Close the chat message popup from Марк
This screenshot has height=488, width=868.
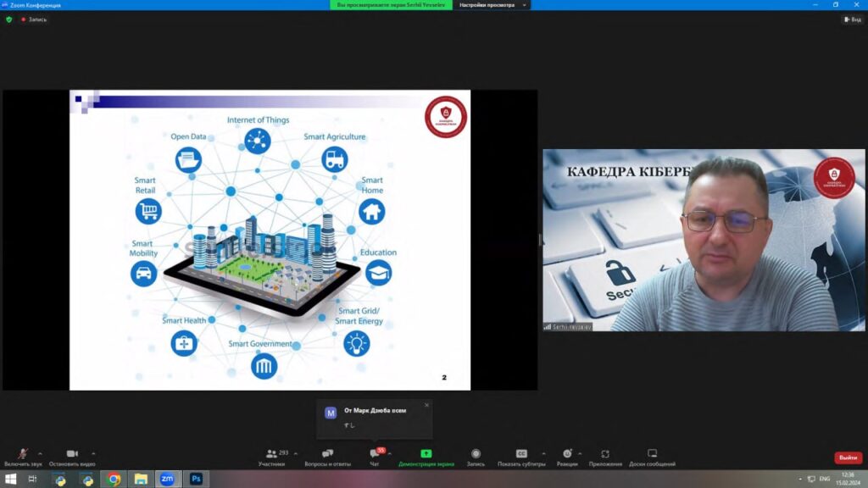(426, 405)
